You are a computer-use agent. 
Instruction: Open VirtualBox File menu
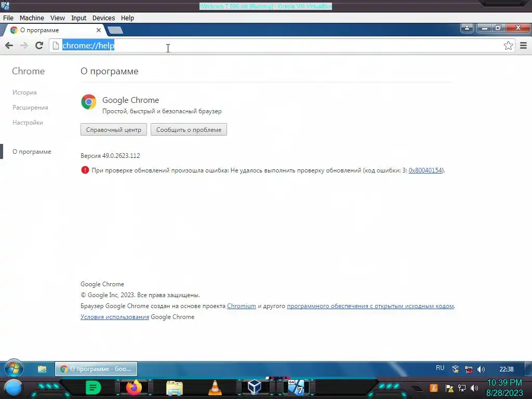pyautogui.click(x=8, y=18)
